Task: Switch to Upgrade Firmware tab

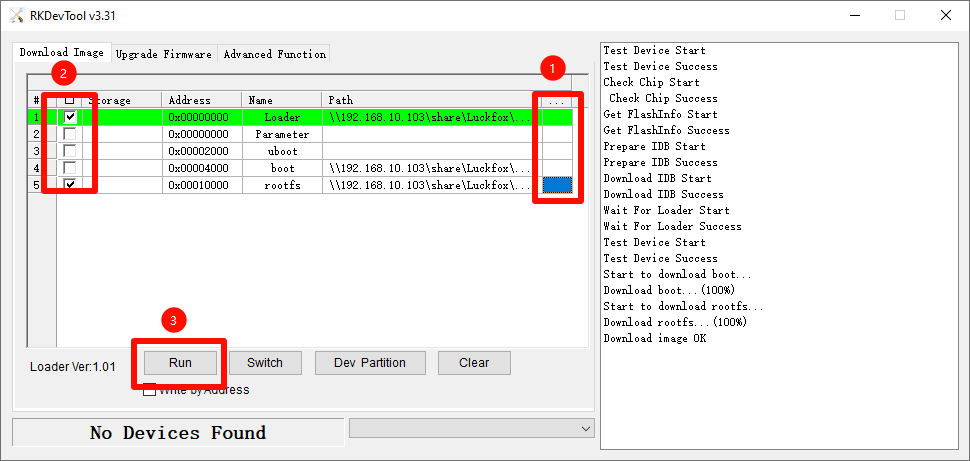Action: click(163, 54)
